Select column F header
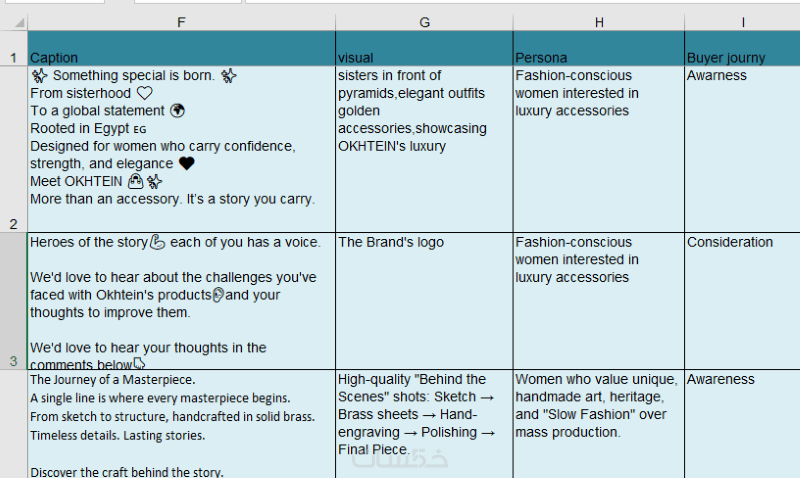This screenshot has width=800, height=478. coord(181,21)
